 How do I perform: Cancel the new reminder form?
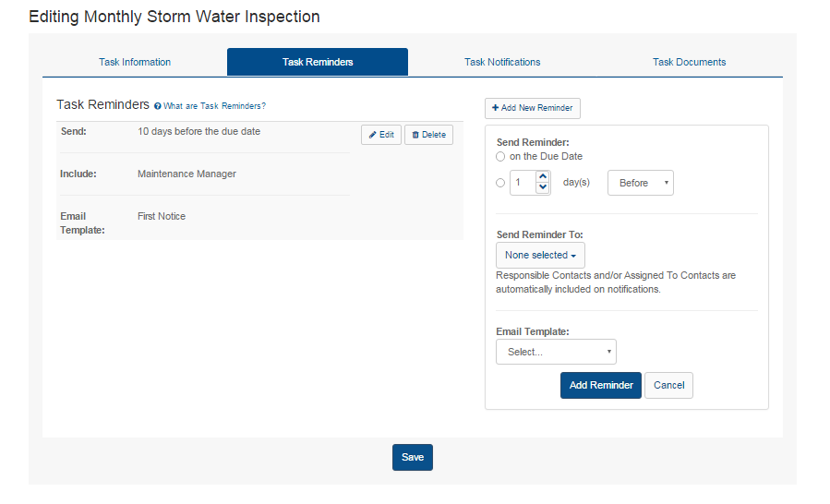pyautogui.click(x=668, y=386)
